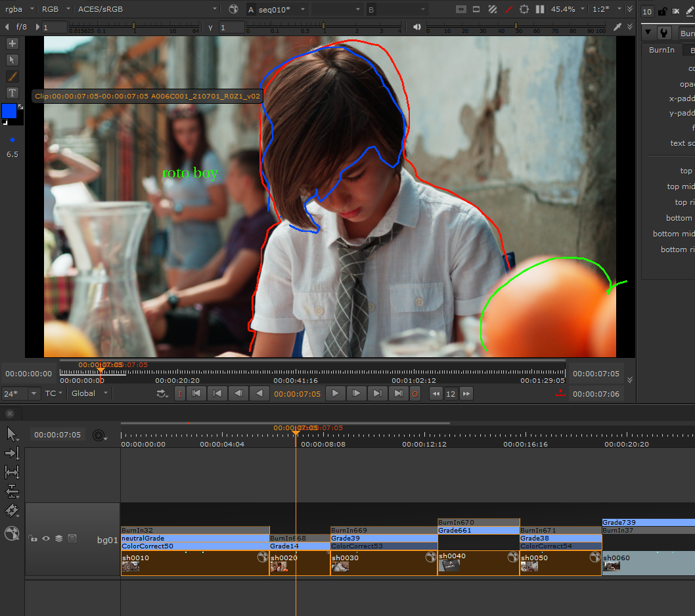The width and height of the screenshot is (695, 616).
Task: Click the blue paint color swatch
Action: click(9, 111)
